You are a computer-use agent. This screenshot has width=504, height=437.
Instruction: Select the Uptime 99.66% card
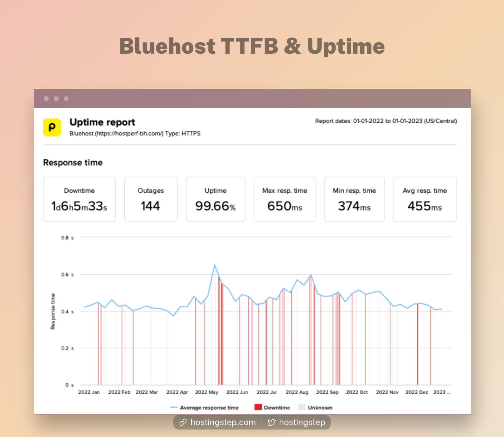point(216,199)
